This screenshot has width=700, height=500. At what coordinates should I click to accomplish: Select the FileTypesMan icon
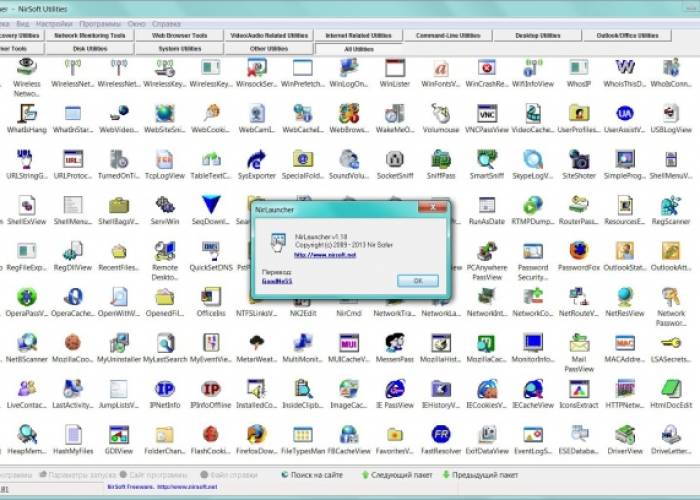click(303, 435)
